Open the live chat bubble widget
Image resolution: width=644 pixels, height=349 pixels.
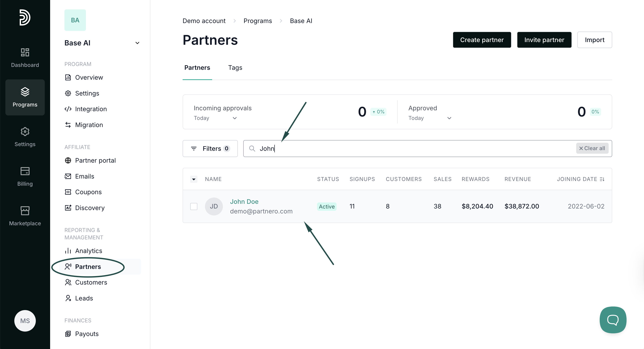613,320
